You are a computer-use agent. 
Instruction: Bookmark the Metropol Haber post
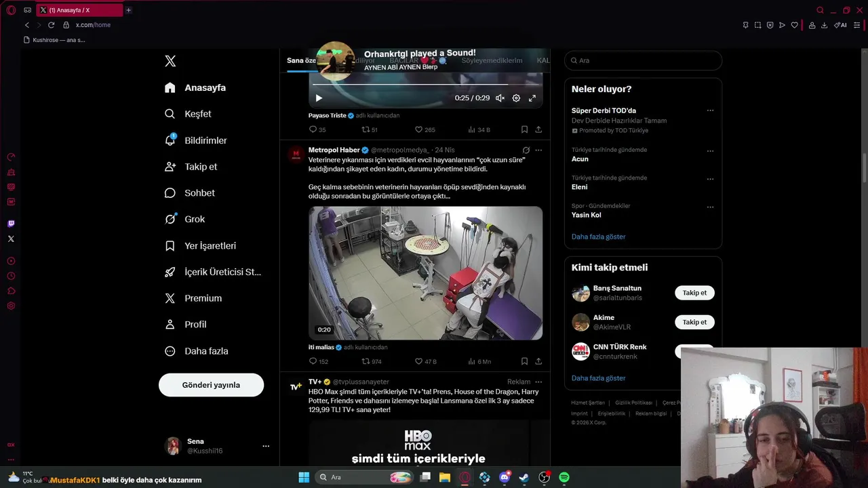(524, 361)
